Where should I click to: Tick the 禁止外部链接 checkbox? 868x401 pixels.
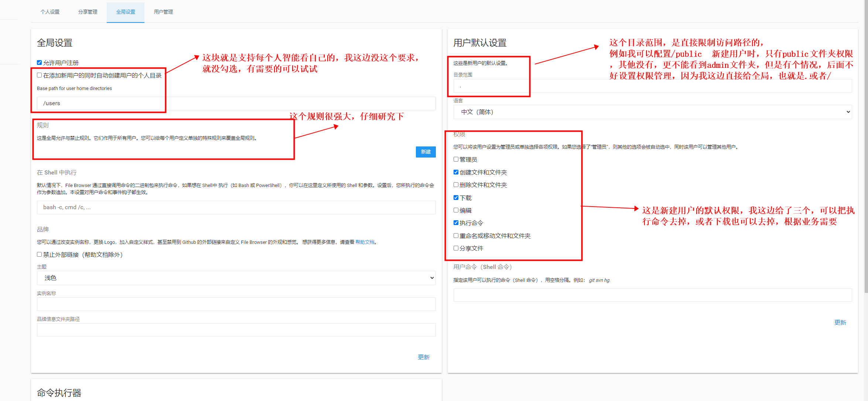40,255
